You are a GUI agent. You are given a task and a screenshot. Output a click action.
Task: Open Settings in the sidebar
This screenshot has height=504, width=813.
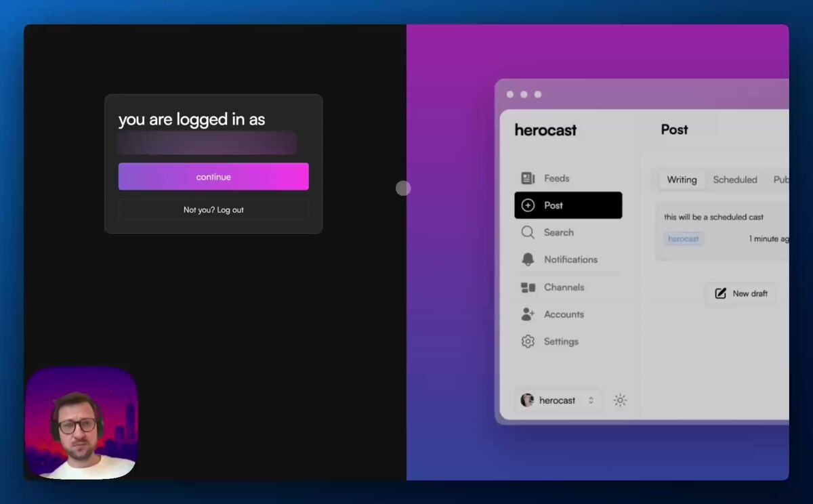[568, 341]
